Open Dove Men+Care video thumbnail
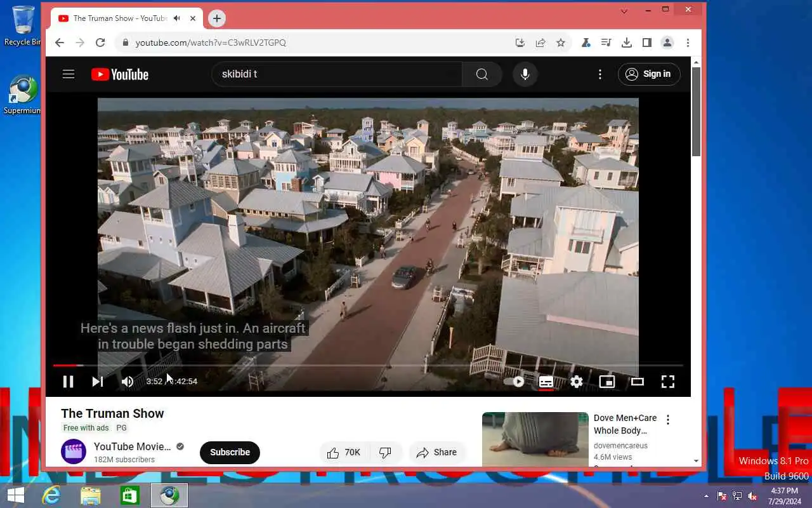The height and width of the screenshot is (508, 812). click(535, 439)
